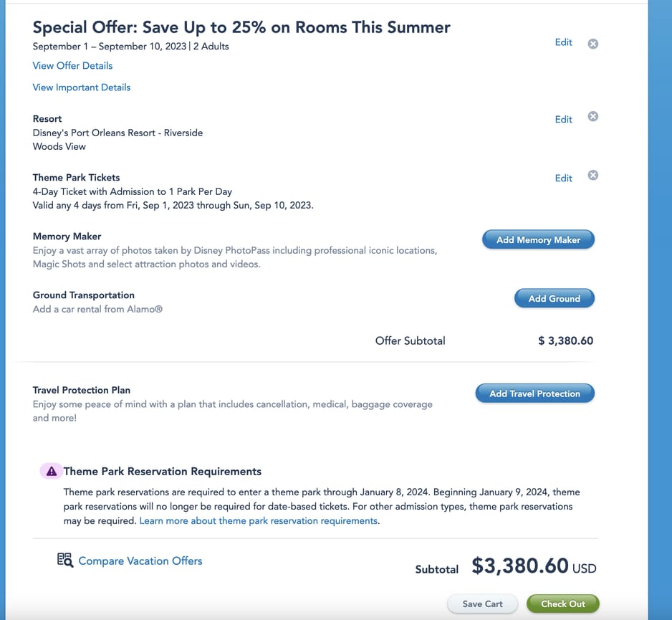
Task: Remove the Resort item using X icon
Action: [x=592, y=117]
